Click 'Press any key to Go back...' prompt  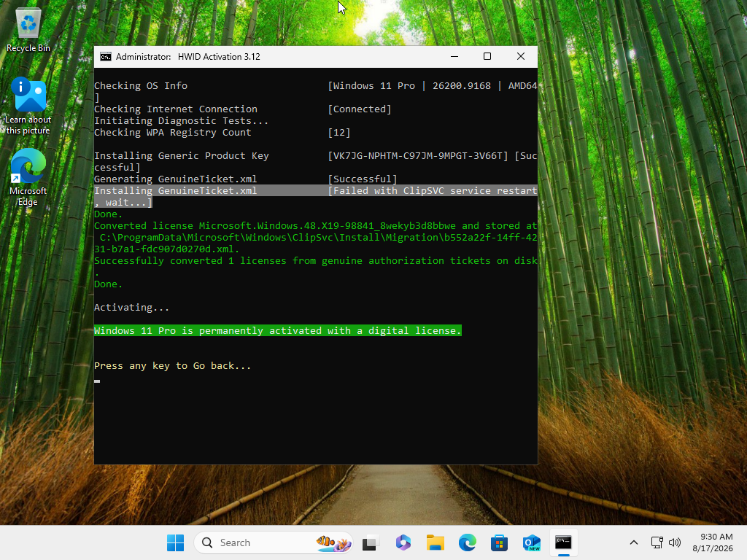(x=172, y=366)
